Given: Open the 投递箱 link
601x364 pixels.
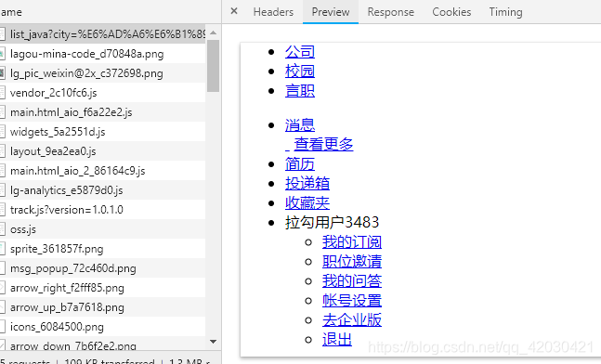Looking at the screenshot, I should 307,184.
